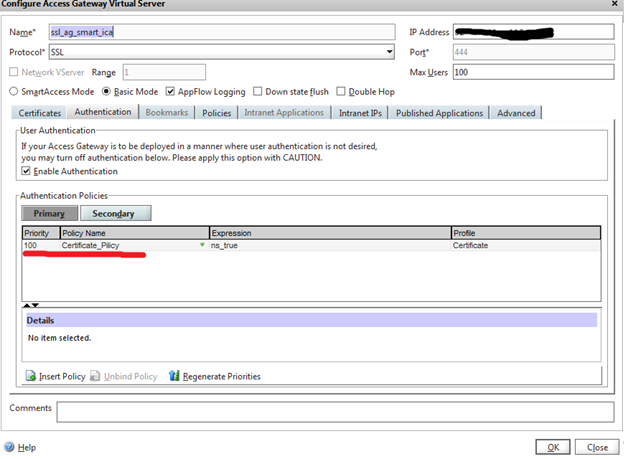Uncheck the AppFlow Logging checkbox
Image resolution: width=624 pixels, height=459 pixels.
pos(170,91)
